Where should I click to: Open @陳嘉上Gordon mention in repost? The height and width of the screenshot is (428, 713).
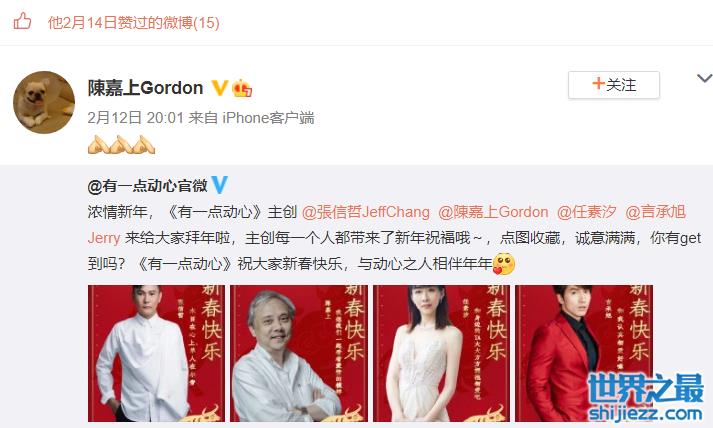pyautogui.click(x=493, y=212)
